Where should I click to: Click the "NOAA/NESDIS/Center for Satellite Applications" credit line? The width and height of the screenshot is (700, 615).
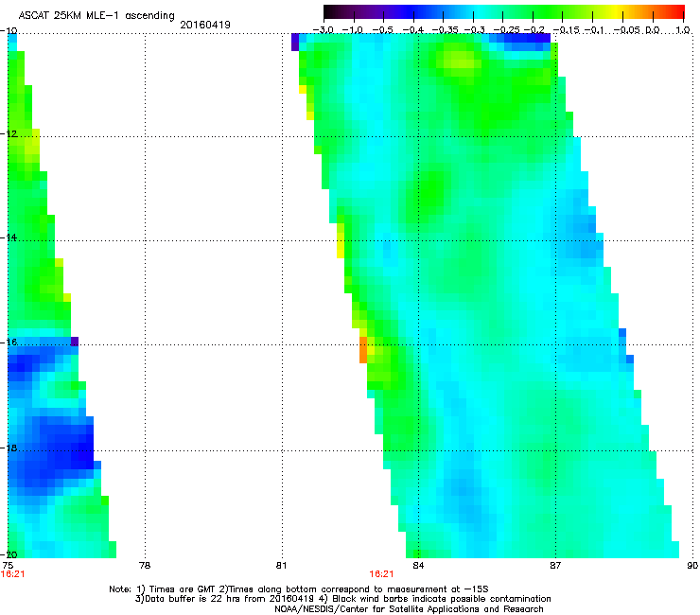point(409,609)
